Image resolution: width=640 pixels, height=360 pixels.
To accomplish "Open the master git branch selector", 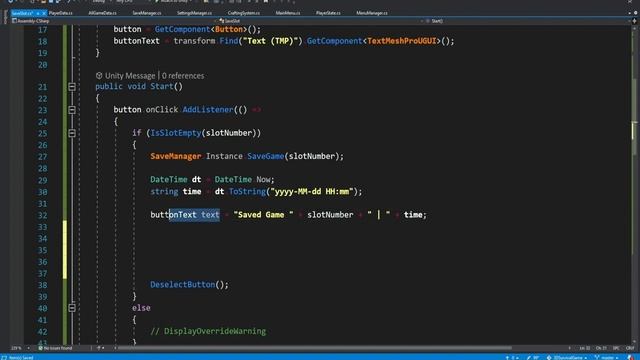I will pos(607,358).
